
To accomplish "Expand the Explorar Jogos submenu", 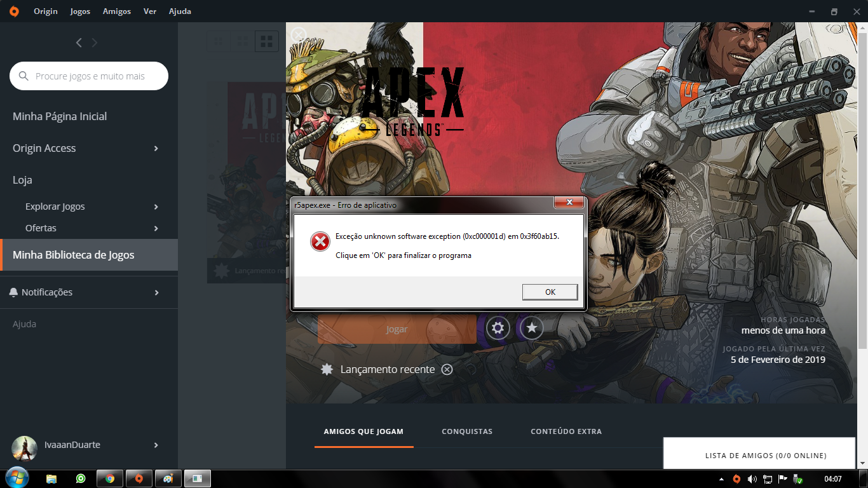I will (x=156, y=207).
